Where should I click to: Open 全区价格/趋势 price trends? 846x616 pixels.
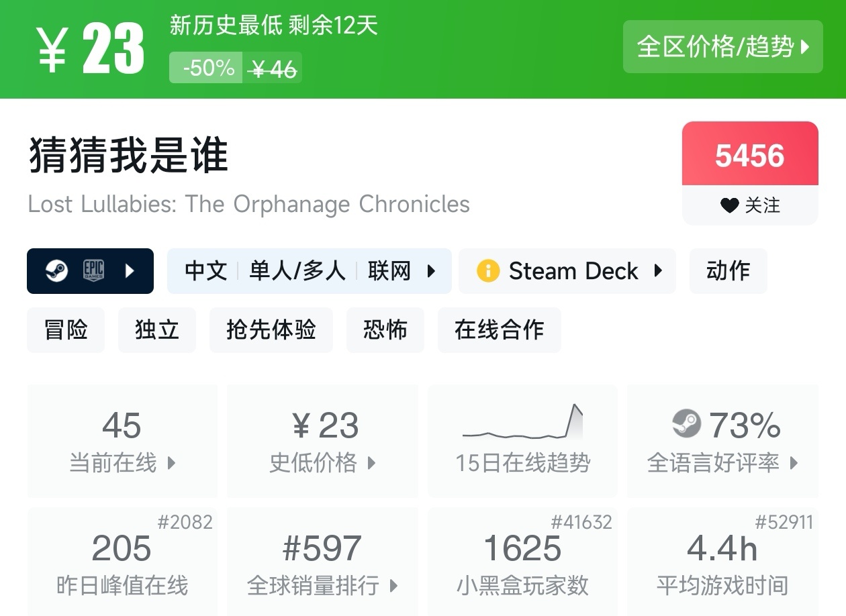coord(722,46)
